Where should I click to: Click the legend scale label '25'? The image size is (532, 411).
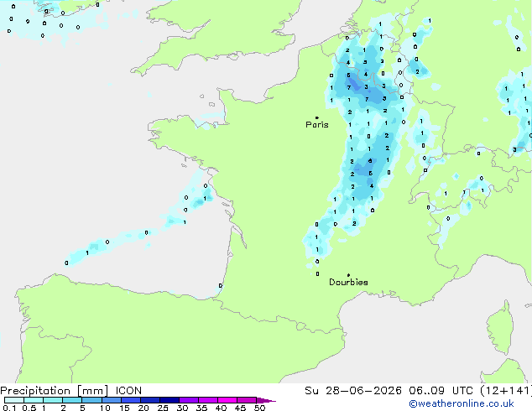pyautogui.click(x=163, y=408)
